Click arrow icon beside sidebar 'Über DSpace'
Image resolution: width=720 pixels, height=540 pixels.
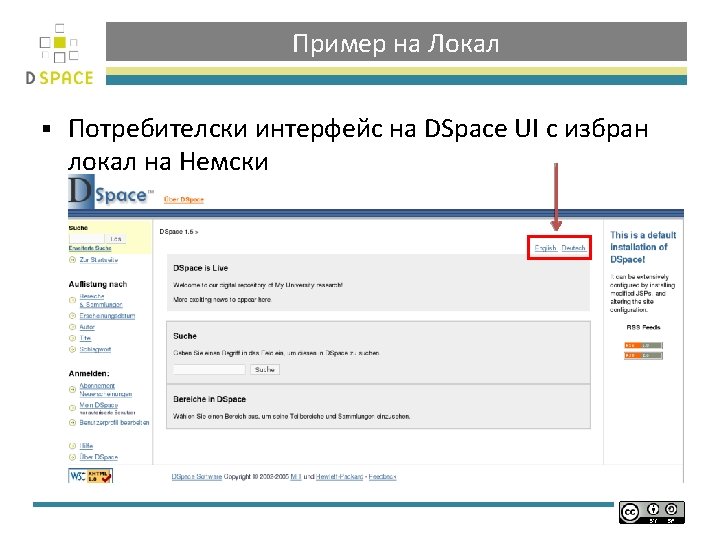(72, 457)
